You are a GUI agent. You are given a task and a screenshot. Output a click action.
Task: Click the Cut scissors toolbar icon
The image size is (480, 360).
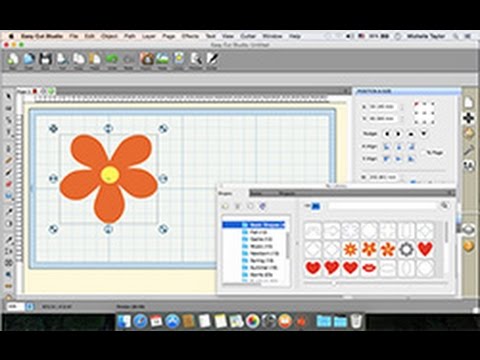tap(62, 59)
